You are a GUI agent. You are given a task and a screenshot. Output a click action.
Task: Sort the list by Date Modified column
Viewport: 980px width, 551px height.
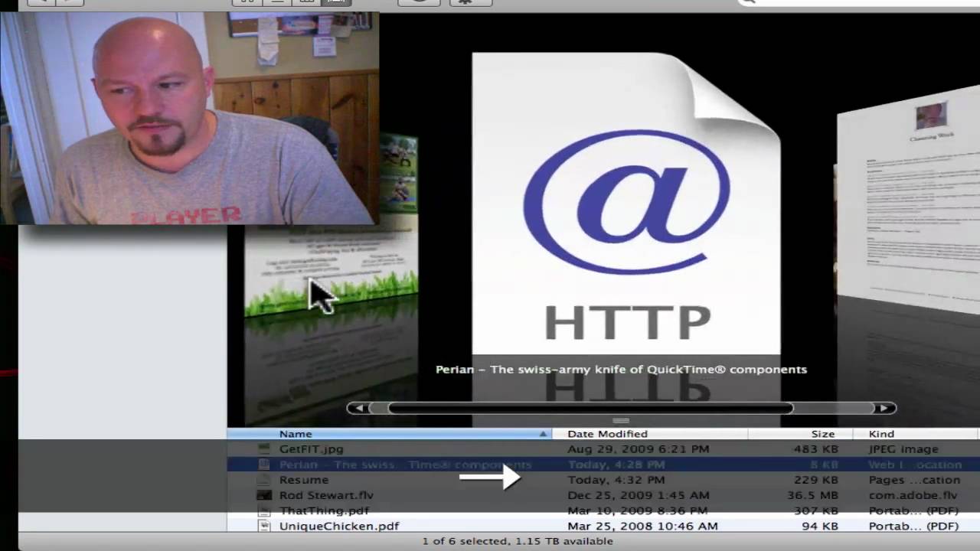click(x=650, y=434)
